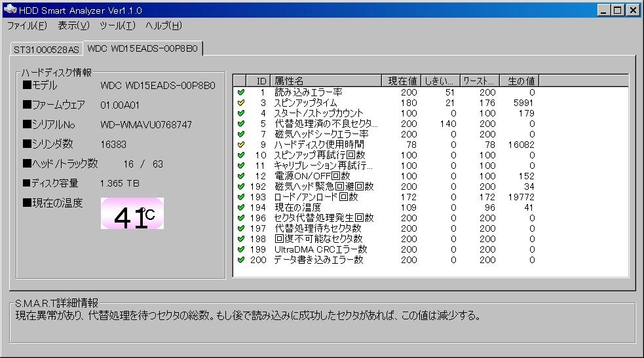Select the WDC WD15EADS-00P8B0 tab
The height and width of the screenshot is (358, 644).
[x=143, y=48]
